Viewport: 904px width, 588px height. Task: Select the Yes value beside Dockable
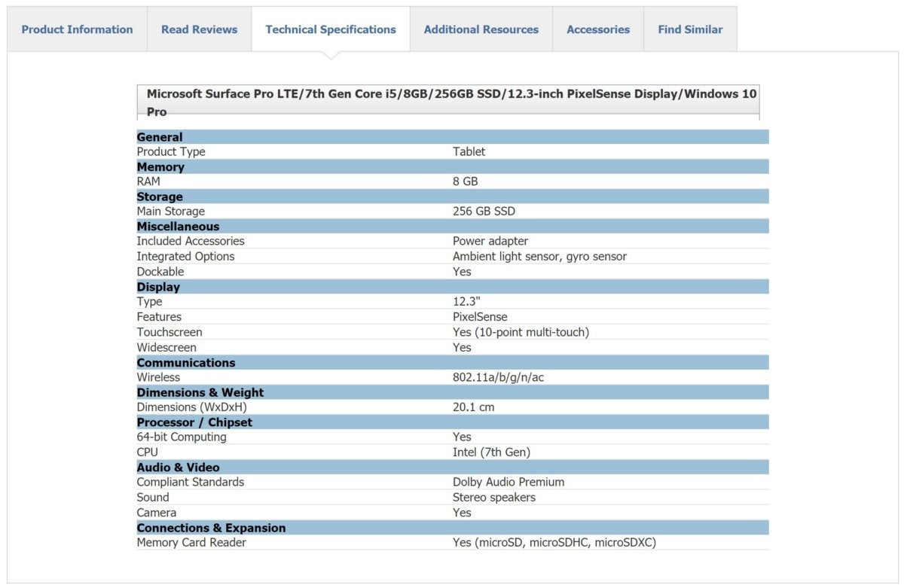462,271
